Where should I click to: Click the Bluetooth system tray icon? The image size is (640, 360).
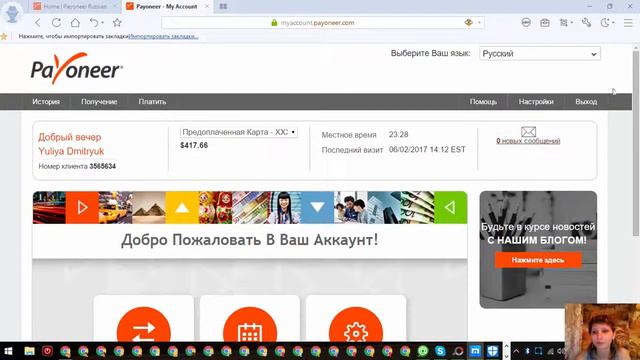[x=527, y=351]
